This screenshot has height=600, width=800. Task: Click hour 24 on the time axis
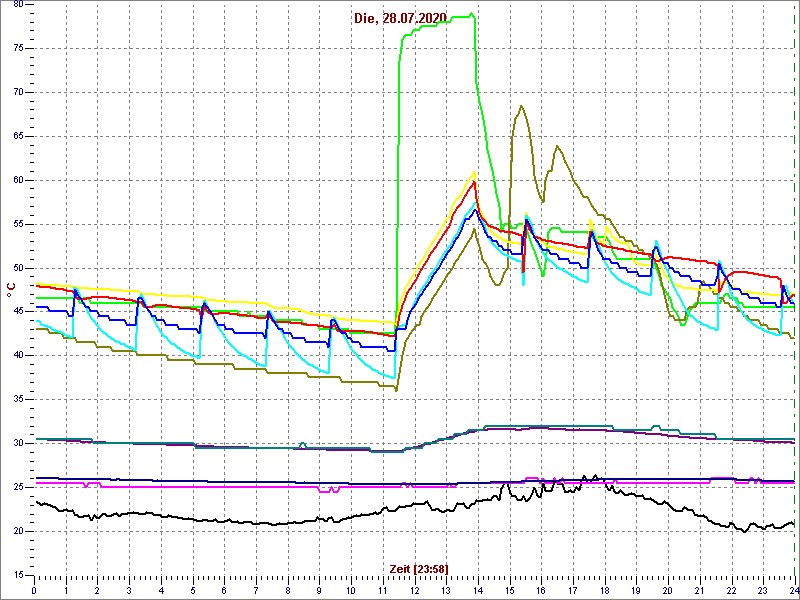point(794,590)
